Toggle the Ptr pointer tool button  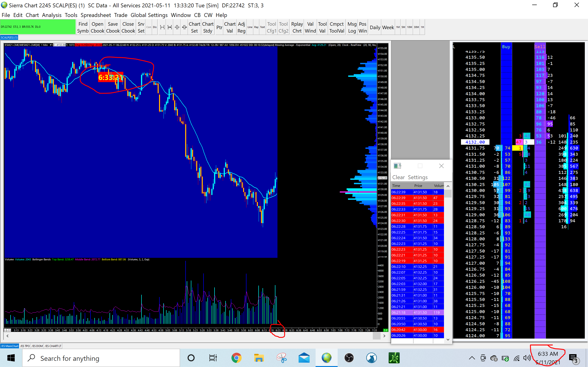(x=219, y=27)
